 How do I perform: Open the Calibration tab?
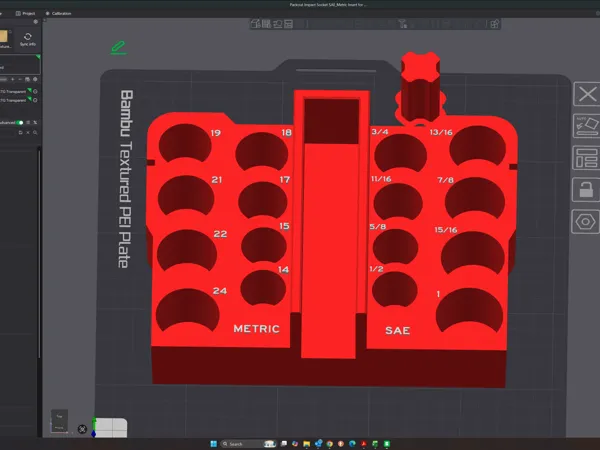click(59, 13)
